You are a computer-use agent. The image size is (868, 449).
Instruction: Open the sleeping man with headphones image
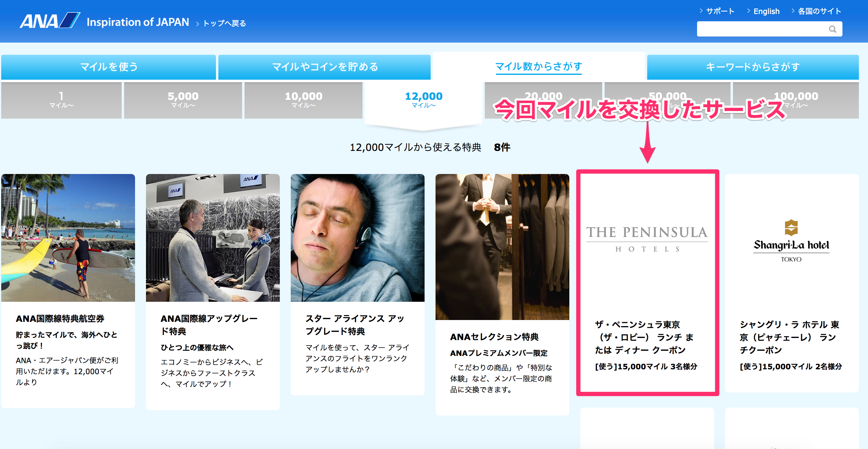pos(357,238)
